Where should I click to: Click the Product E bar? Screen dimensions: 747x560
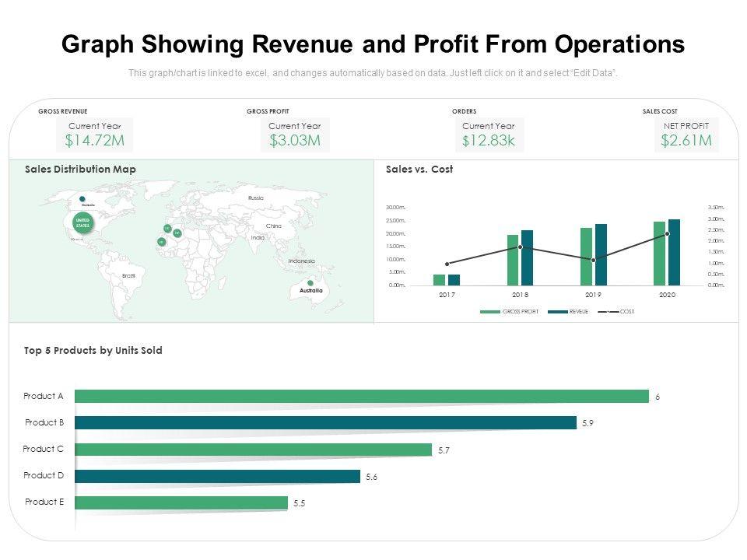pyautogui.click(x=181, y=502)
